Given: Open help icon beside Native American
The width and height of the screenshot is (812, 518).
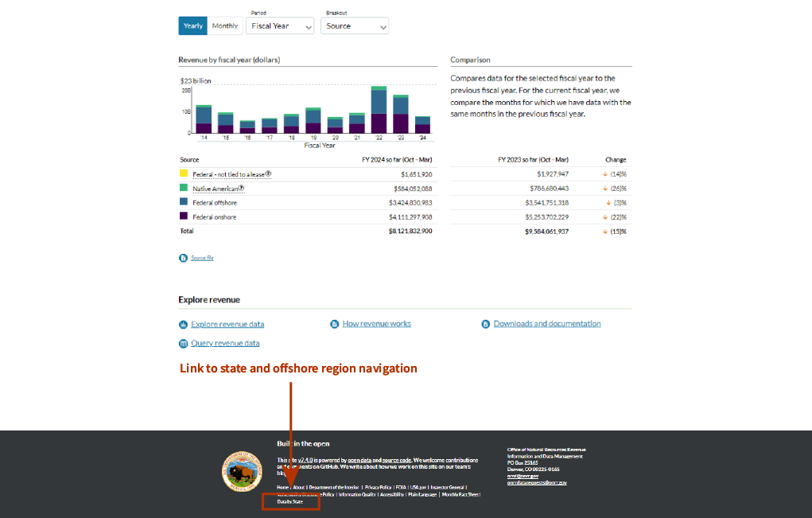Looking at the screenshot, I should [x=241, y=189].
